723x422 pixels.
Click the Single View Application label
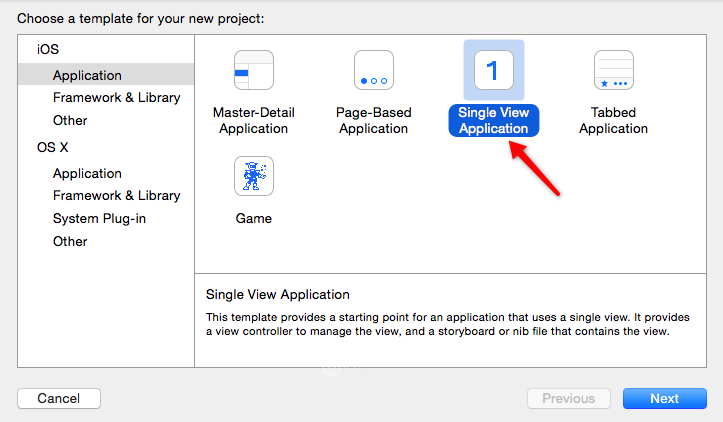[x=493, y=120]
